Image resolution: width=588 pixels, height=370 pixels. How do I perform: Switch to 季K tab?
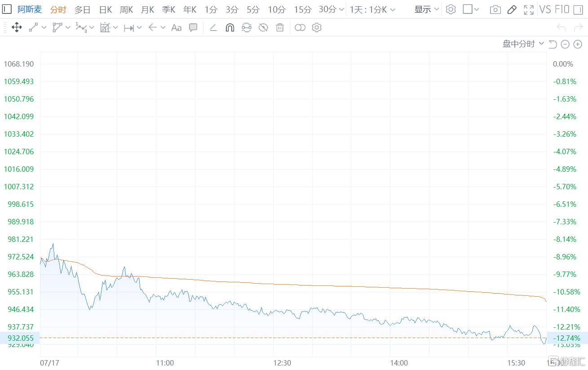tap(168, 9)
